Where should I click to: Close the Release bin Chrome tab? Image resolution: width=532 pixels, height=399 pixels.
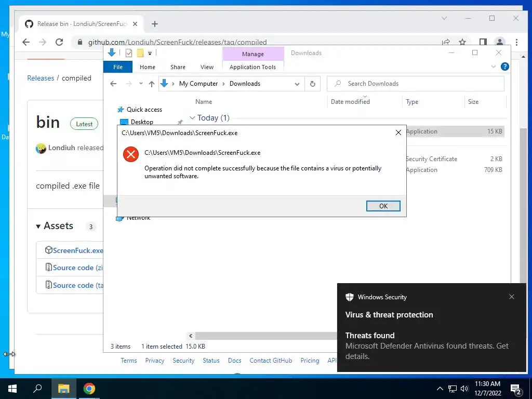135,24
